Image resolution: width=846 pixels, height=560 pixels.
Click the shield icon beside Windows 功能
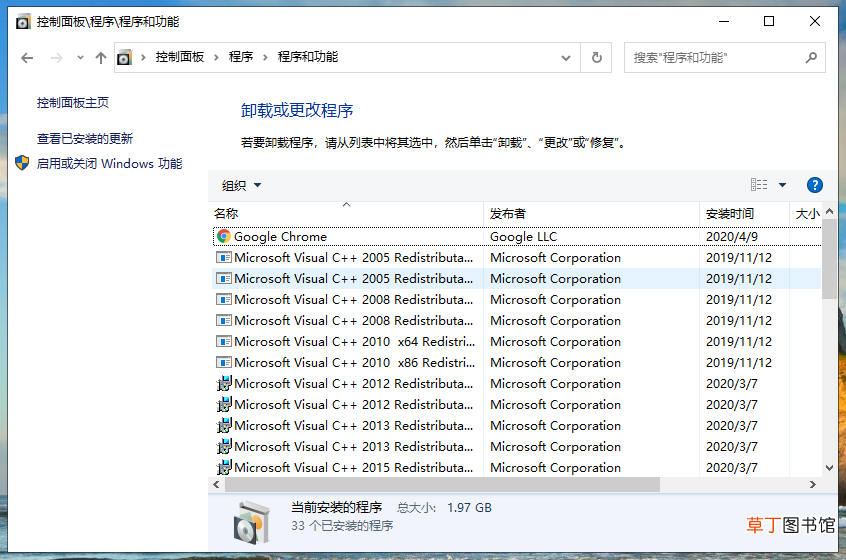pos(22,163)
